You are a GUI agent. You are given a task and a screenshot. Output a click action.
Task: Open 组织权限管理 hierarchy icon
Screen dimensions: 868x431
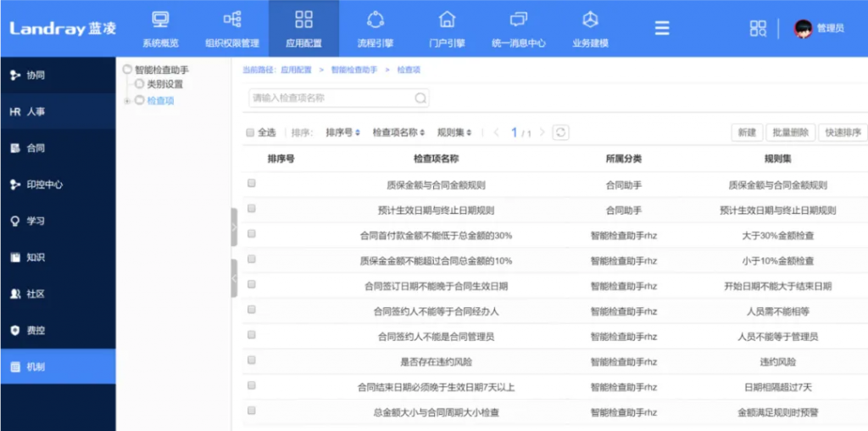point(231,20)
